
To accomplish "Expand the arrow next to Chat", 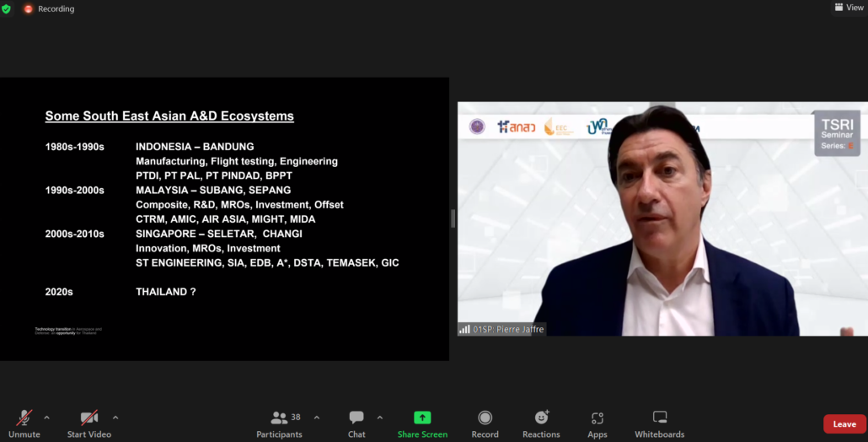I will (380, 417).
